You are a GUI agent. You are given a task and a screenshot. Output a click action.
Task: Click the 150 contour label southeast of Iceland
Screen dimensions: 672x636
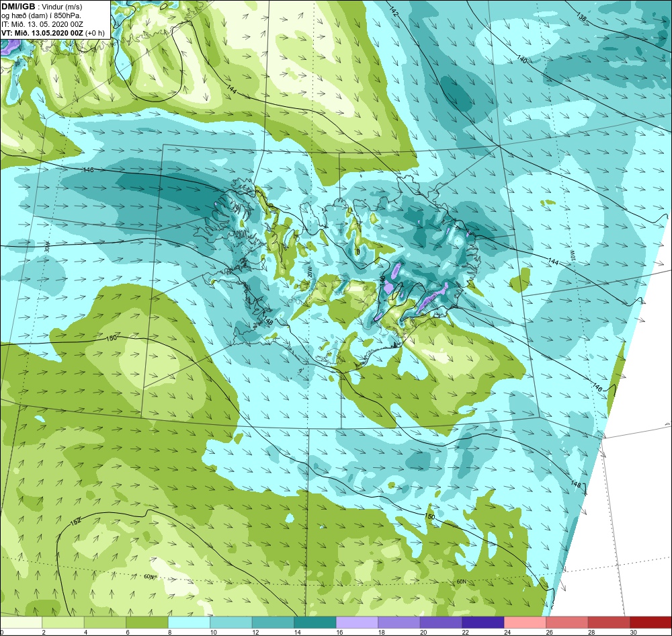(430, 517)
